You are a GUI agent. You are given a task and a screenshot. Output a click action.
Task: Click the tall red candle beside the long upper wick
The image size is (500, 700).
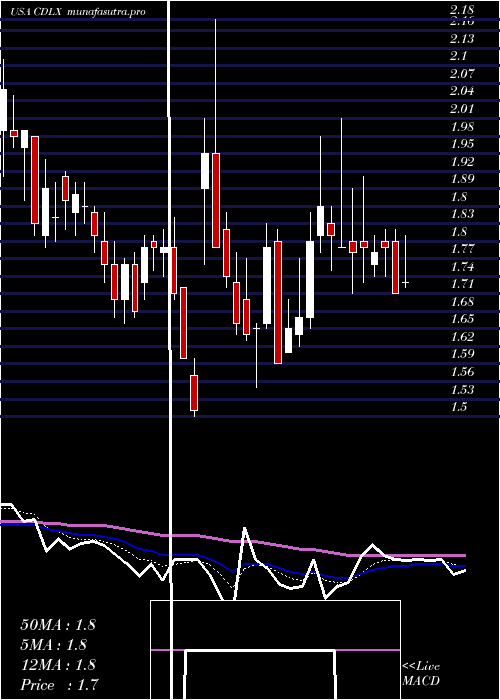click(x=216, y=200)
